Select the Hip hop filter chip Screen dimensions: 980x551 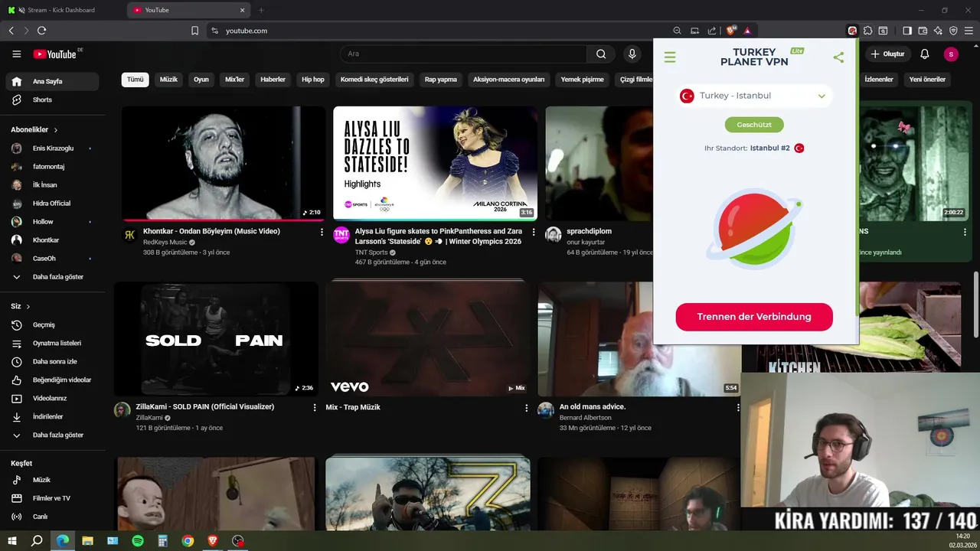(x=312, y=80)
